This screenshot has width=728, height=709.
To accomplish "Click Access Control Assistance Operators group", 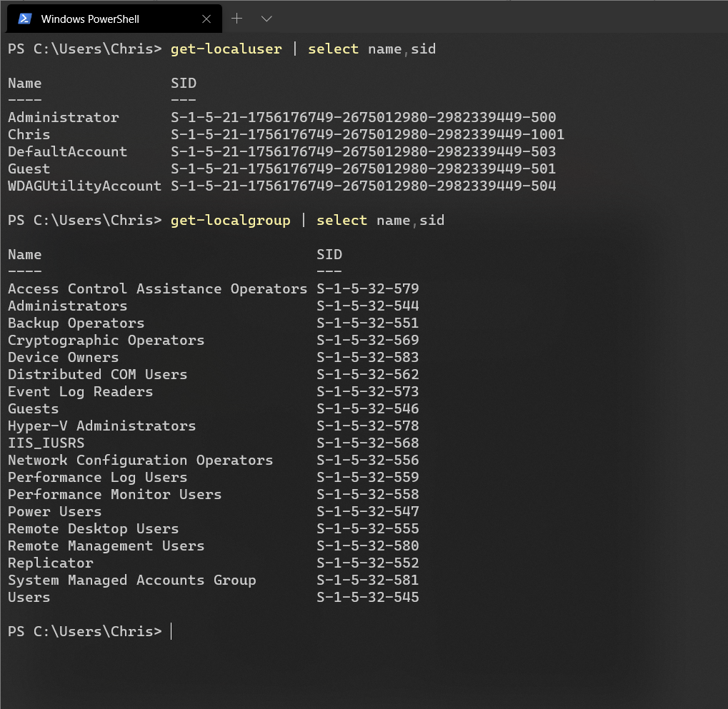I will [157, 289].
